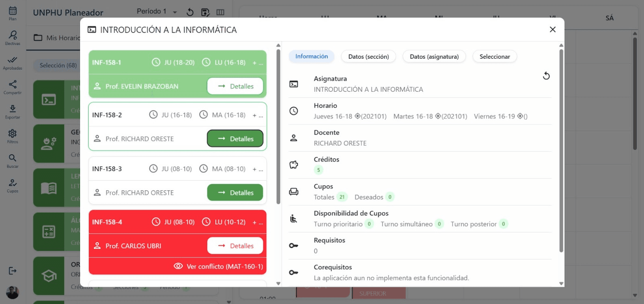Viewport: 644px width, 304px height.
Task: Click Totales 21 badge
Action: point(342,197)
